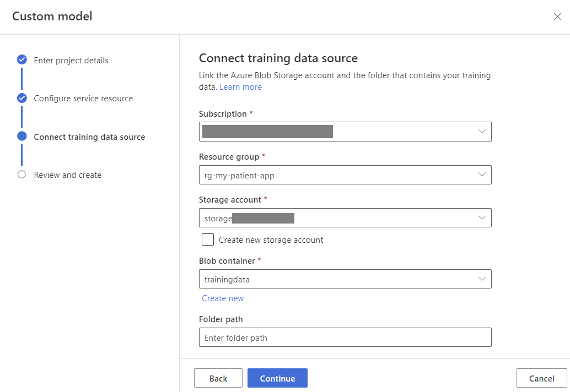Focus the Folder path input field

pos(345,337)
